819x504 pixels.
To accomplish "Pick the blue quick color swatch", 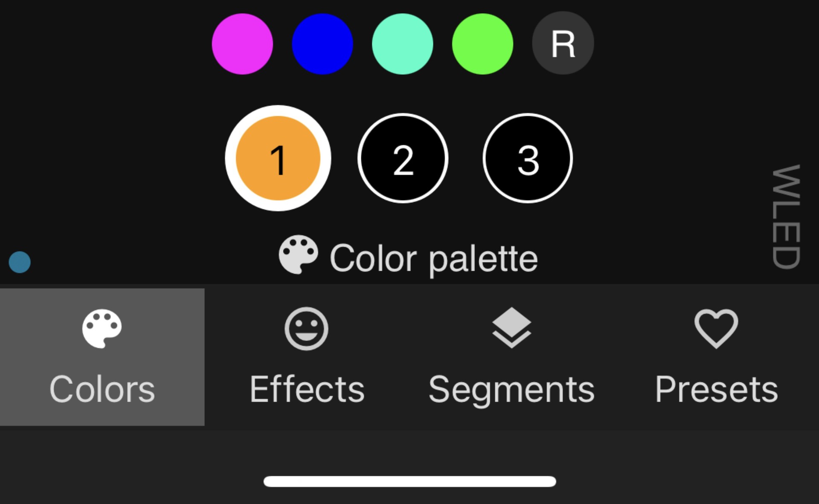I will [322, 44].
